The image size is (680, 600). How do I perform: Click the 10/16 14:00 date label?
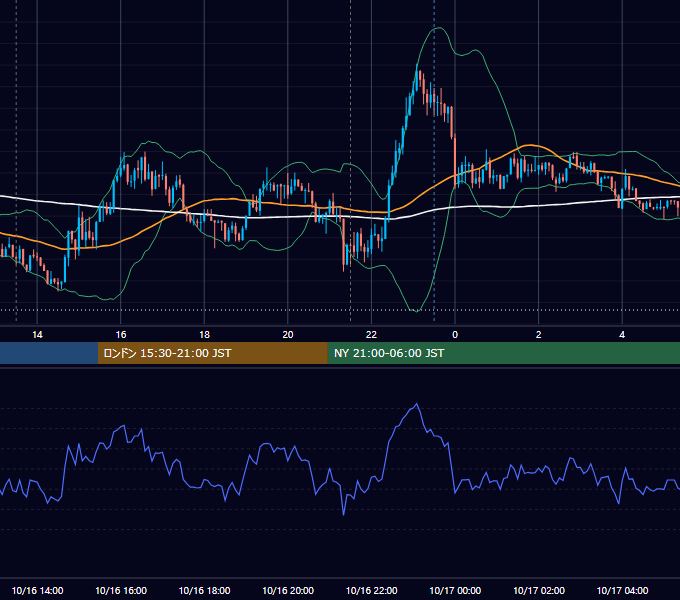pyautogui.click(x=37, y=590)
